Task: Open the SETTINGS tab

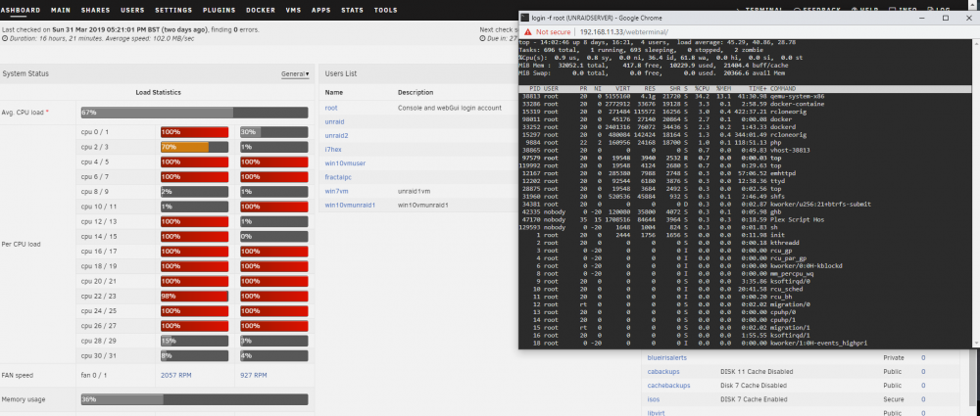Action: pyautogui.click(x=173, y=10)
